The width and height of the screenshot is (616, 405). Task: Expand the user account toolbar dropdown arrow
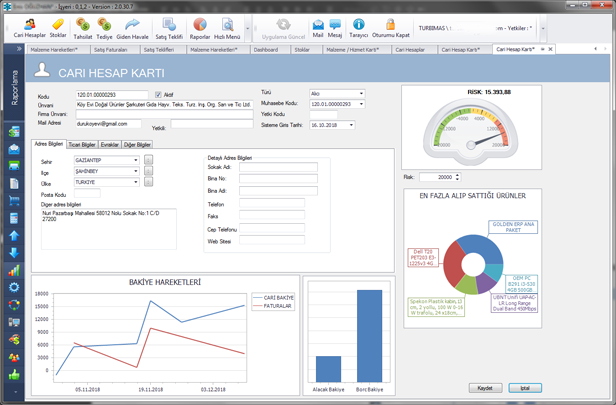click(x=543, y=29)
